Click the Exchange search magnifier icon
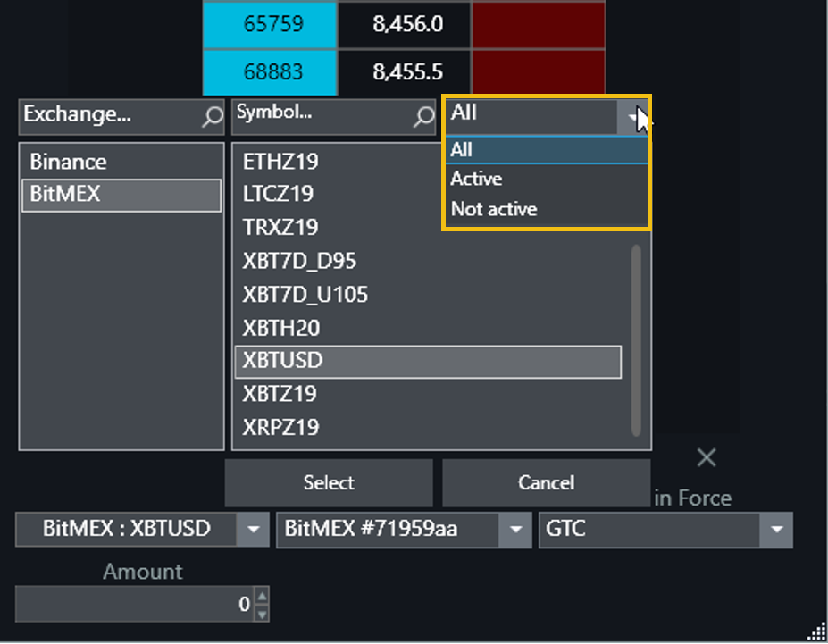This screenshot has height=644, width=828. point(213,116)
